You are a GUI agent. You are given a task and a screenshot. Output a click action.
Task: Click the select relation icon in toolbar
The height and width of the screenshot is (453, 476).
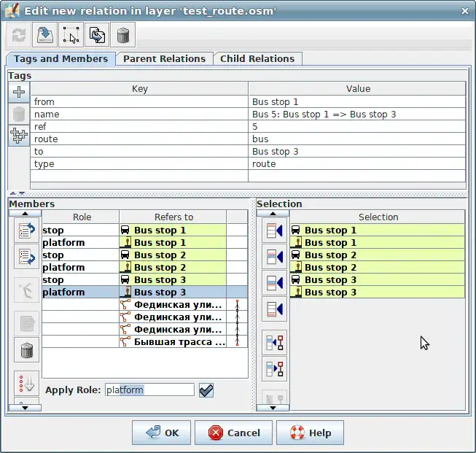pos(71,34)
